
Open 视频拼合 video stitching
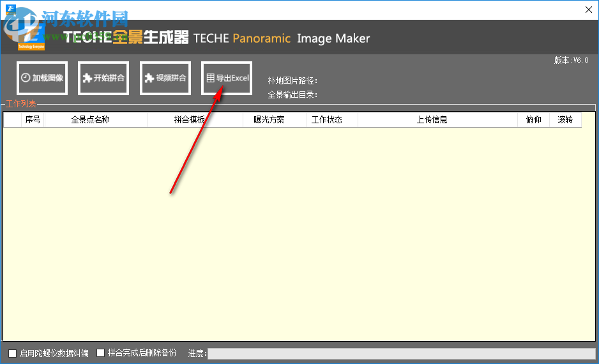point(165,78)
